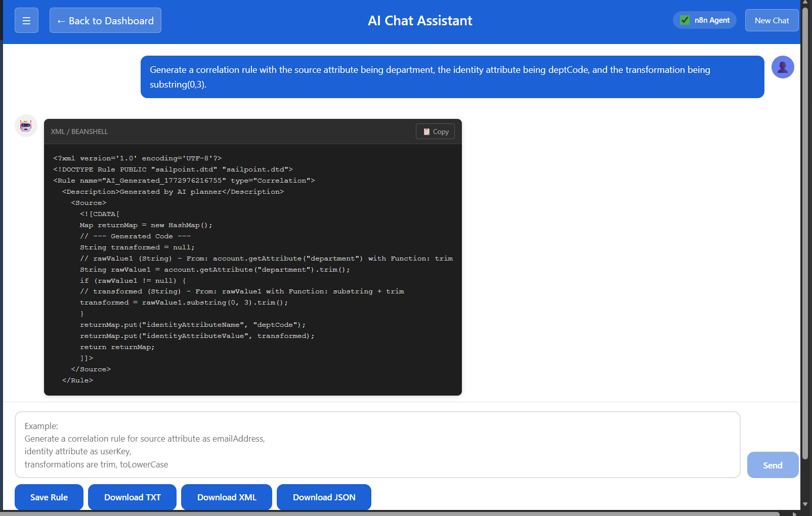
Task: Copy the generated XML code
Action: click(x=435, y=132)
